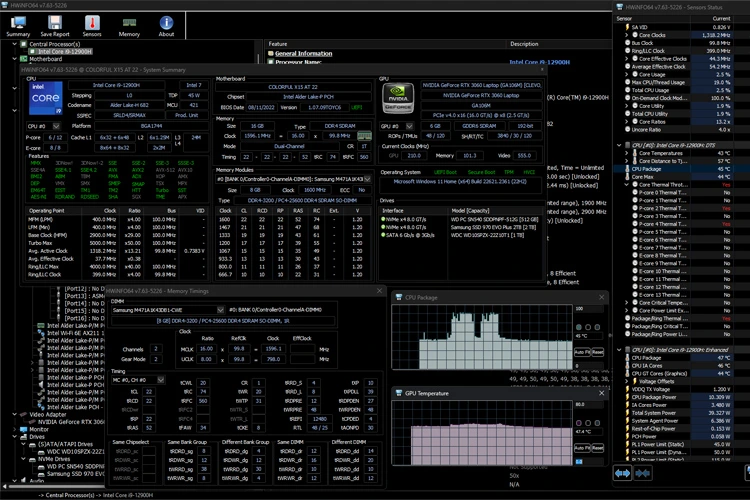
Task: Click Reset in GPU Temperature graph
Action: [x=597, y=448]
